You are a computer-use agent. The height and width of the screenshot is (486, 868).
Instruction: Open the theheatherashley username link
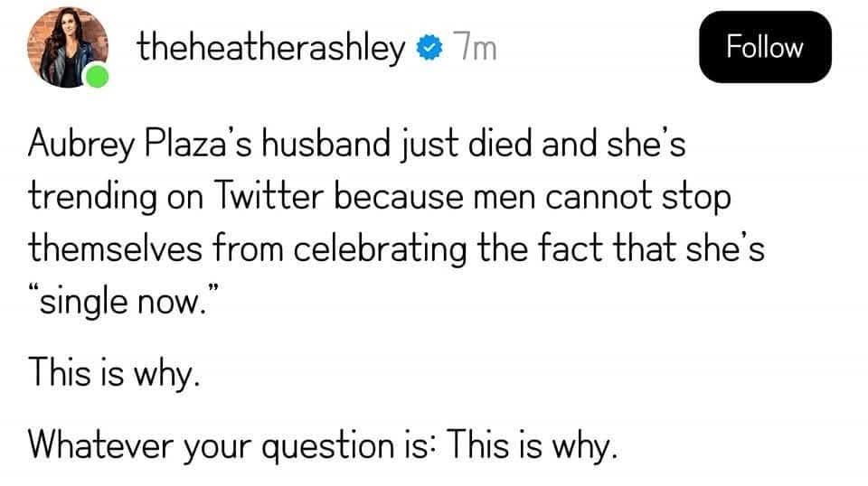[271, 49]
